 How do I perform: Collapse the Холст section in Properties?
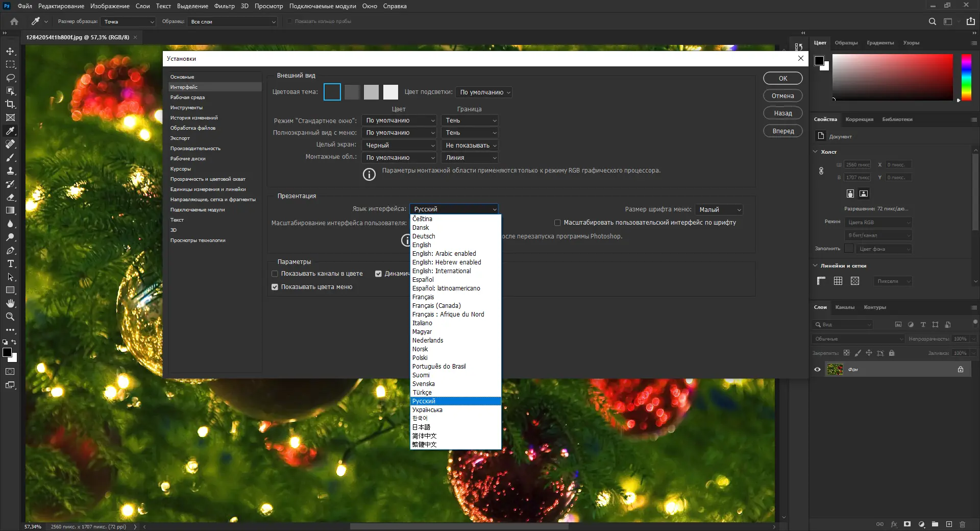click(x=816, y=152)
